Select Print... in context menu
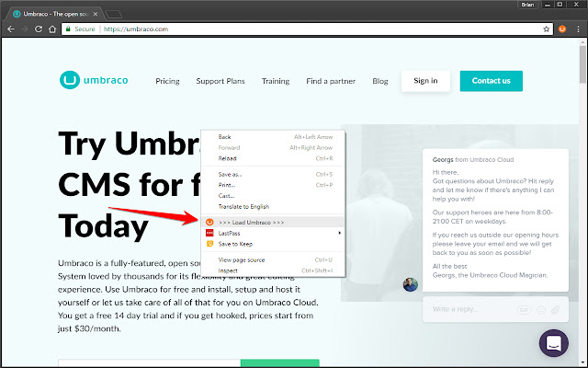The width and height of the screenshot is (588, 368). tap(273, 185)
